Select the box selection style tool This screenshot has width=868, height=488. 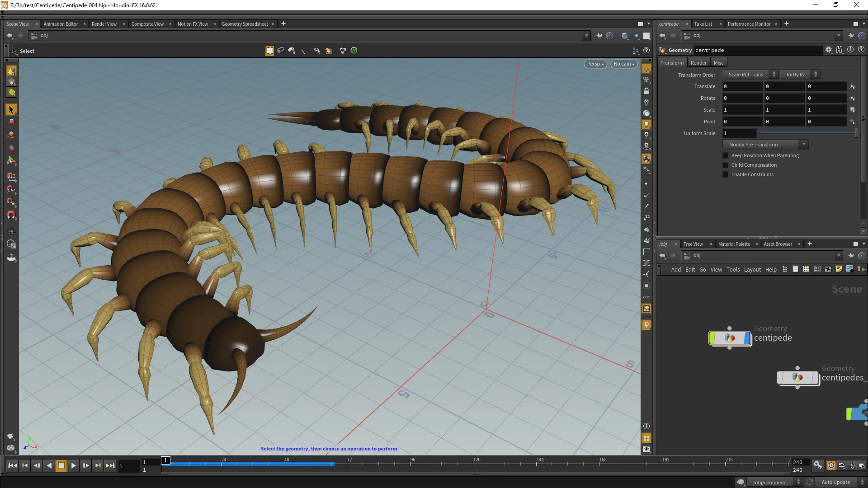tap(269, 51)
